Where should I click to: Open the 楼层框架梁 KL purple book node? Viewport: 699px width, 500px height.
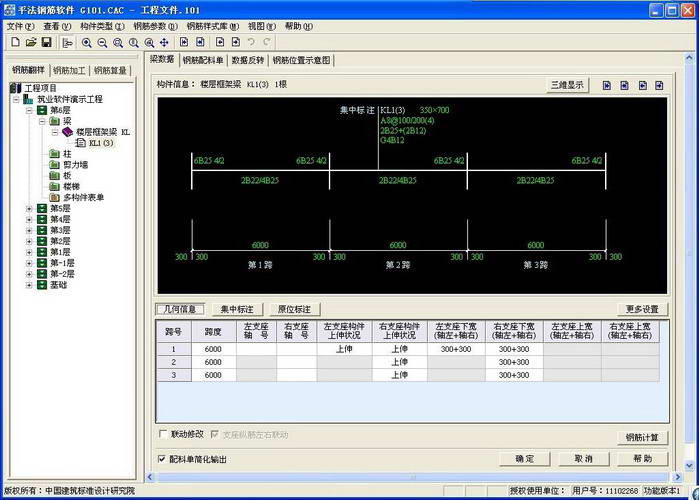pos(67,132)
